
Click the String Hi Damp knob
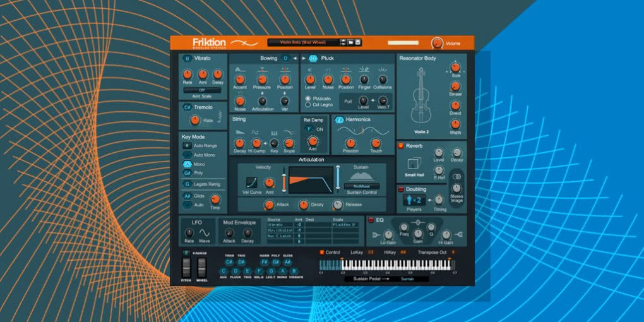click(257, 143)
